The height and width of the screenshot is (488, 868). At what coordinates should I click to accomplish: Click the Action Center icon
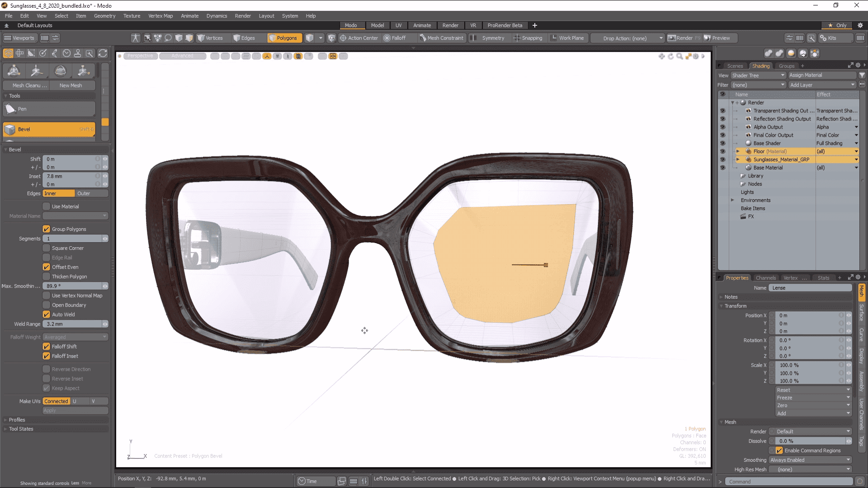coord(343,38)
